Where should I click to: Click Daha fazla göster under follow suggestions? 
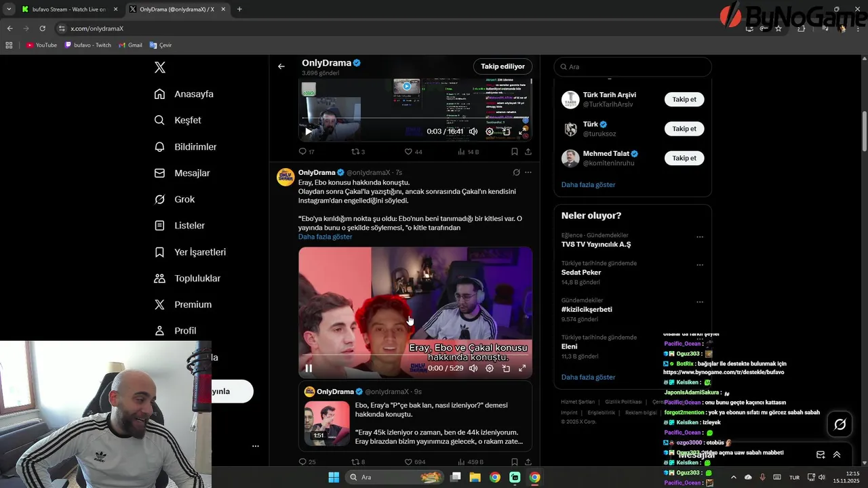click(588, 184)
